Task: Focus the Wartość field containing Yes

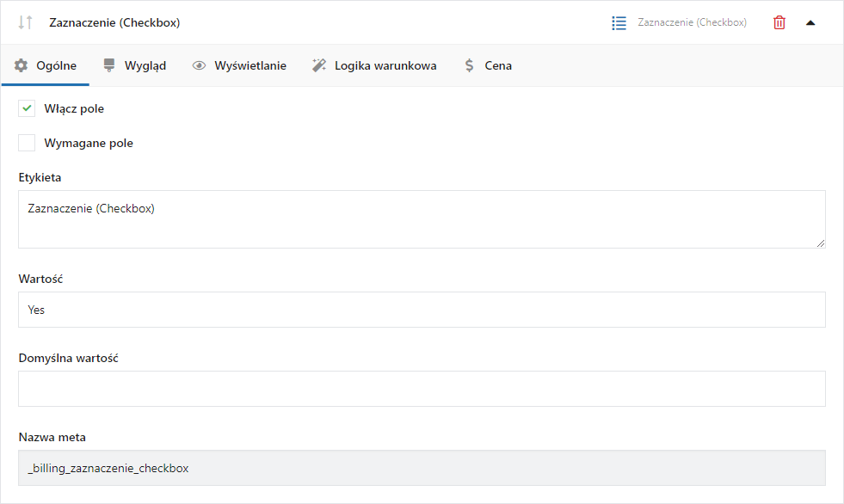Action: point(422,310)
